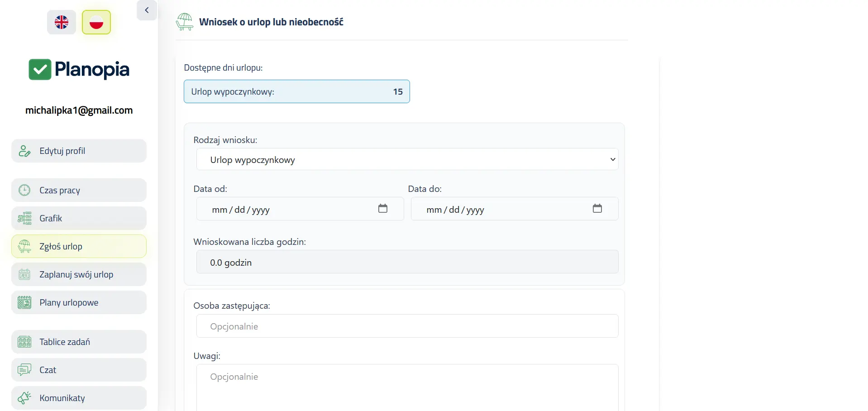Viewport: 868px width, 411px height.
Task: Expand the Rodzaj wniosku dropdown
Action: coord(407,159)
